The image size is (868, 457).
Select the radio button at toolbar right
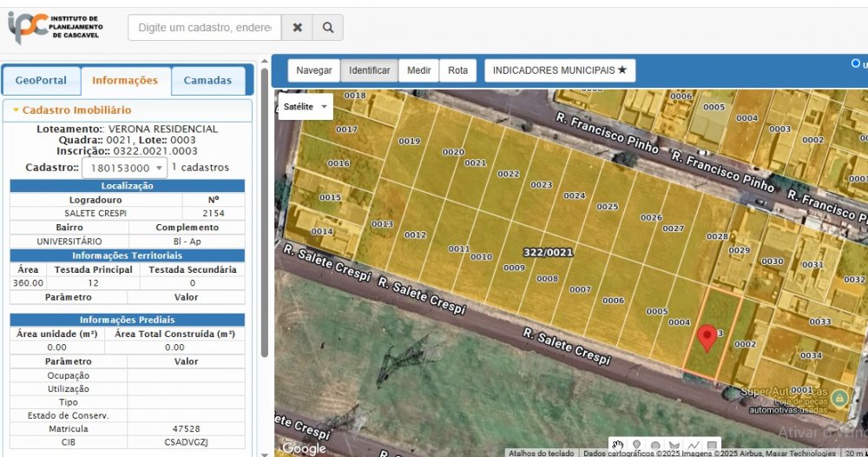point(856,63)
